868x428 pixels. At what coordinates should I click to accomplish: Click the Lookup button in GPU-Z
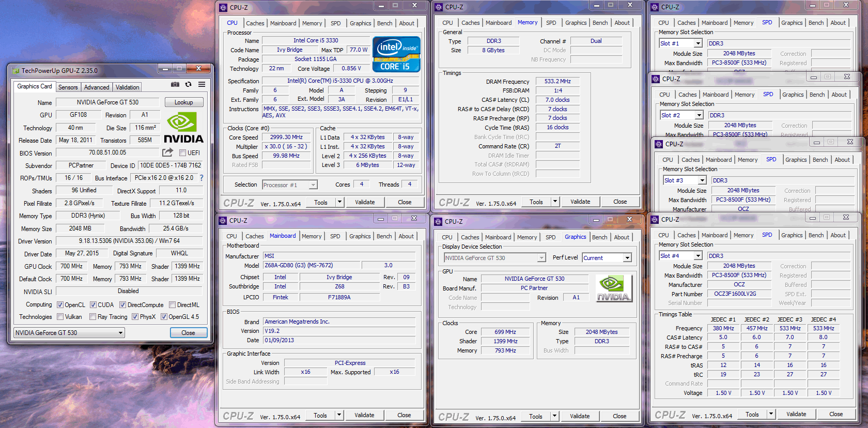(184, 102)
